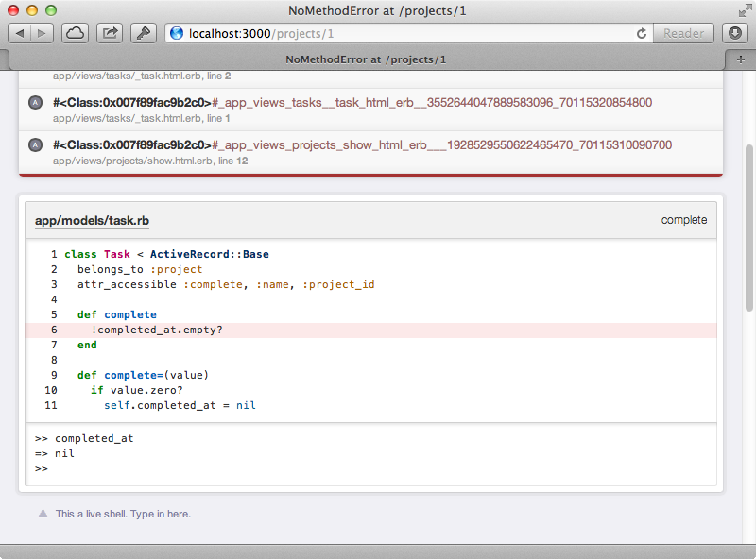Click the app/models/task.rb header link
756x559 pixels.
coord(91,220)
